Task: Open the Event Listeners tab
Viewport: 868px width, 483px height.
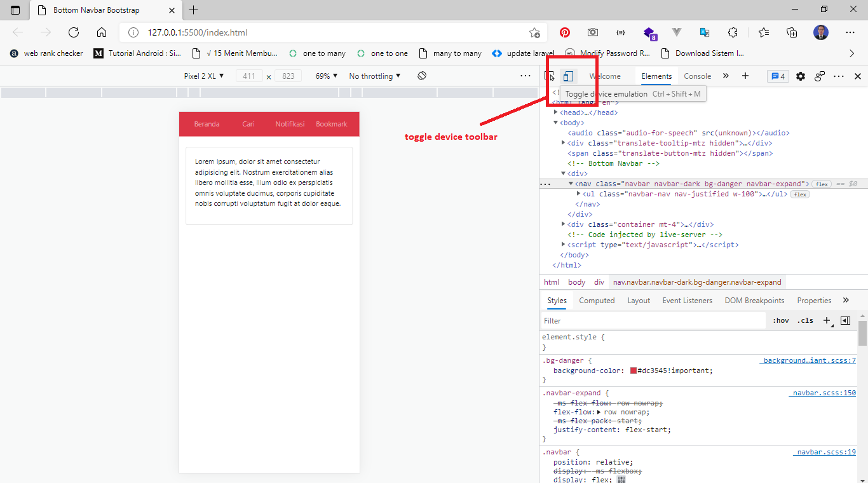Action: click(x=687, y=301)
